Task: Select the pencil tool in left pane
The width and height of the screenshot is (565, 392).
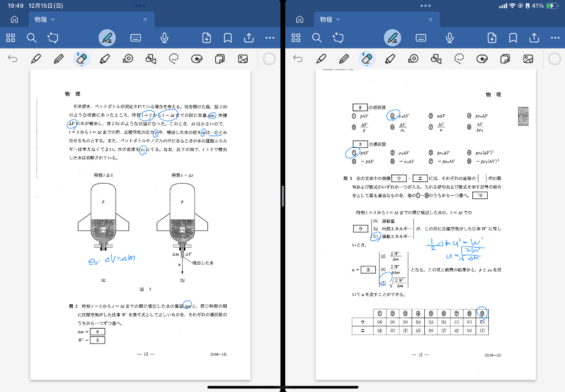Action: [x=58, y=58]
